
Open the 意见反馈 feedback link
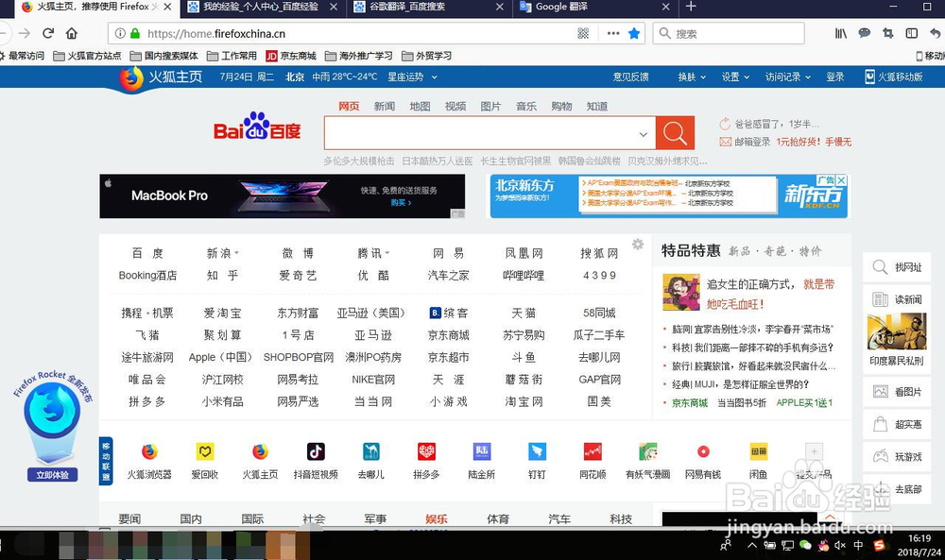pos(631,77)
